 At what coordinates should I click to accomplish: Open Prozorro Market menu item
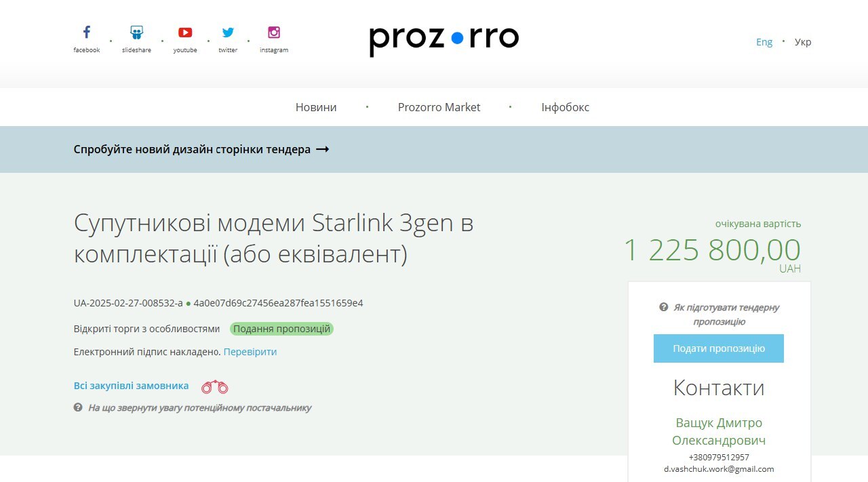pyautogui.click(x=439, y=107)
